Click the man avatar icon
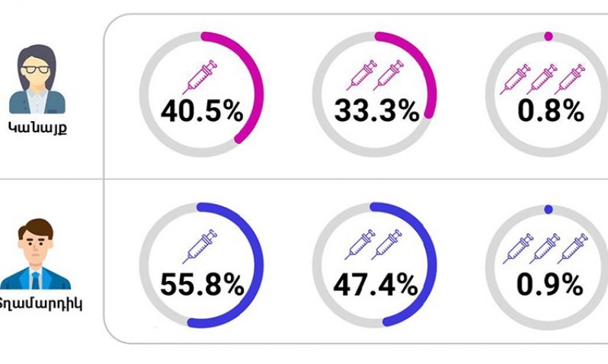The width and height of the screenshot is (608, 364). coord(35,254)
